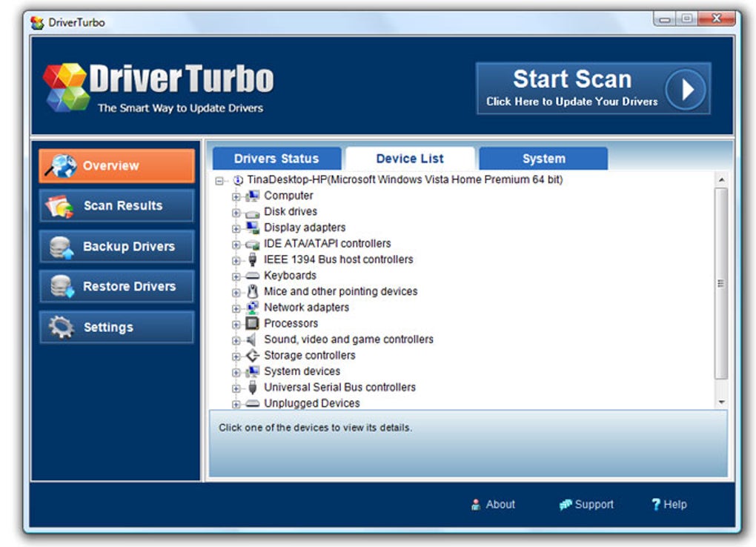The image size is (756, 547).
Task: Open the Backup Drivers label
Action: point(129,247)
